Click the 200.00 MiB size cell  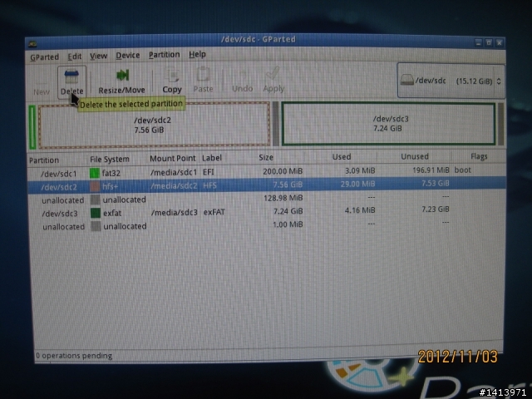(283, 171)
